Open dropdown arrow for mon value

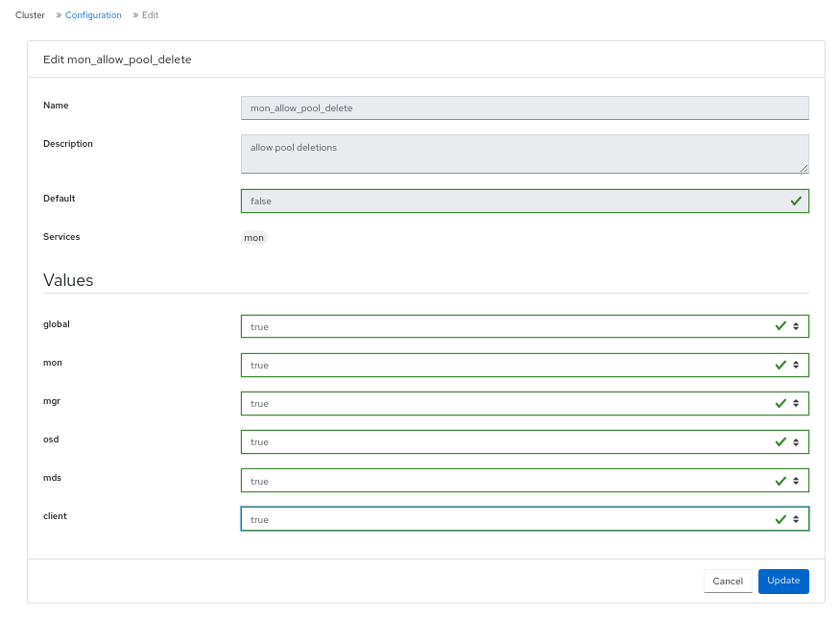(796, 365)
